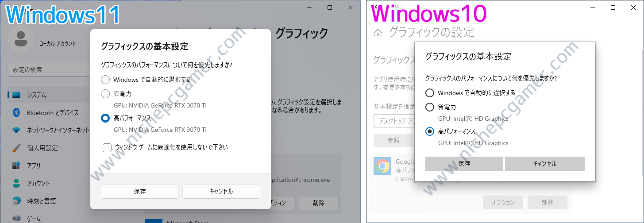Click 'GPU: Intel(R) HD Graphics' under 高パフォーマンス
This screenshot has width=644, height=223.
(473, 143)
